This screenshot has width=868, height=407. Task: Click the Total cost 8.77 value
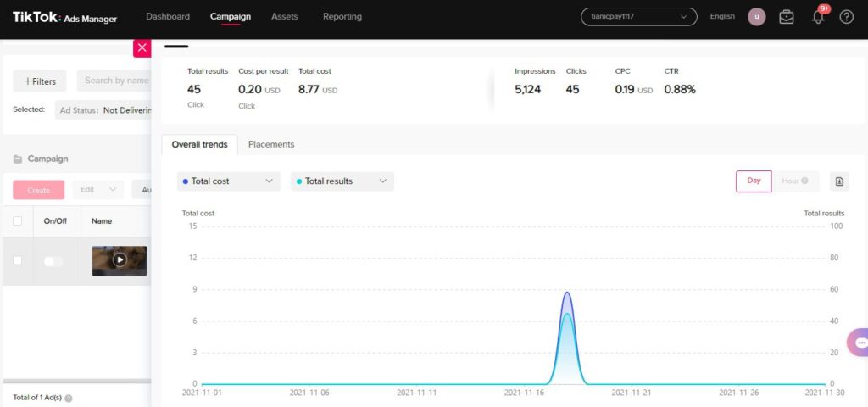[x=309, y=89]
